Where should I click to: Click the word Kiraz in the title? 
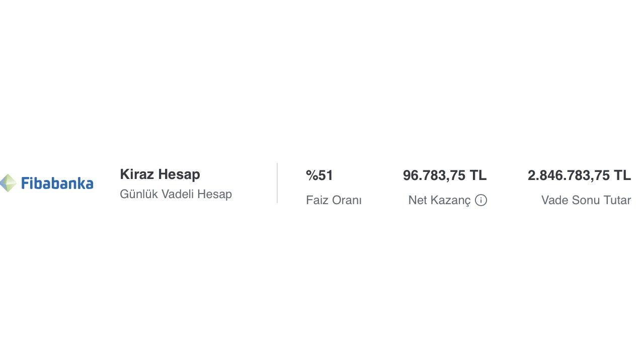137,174
